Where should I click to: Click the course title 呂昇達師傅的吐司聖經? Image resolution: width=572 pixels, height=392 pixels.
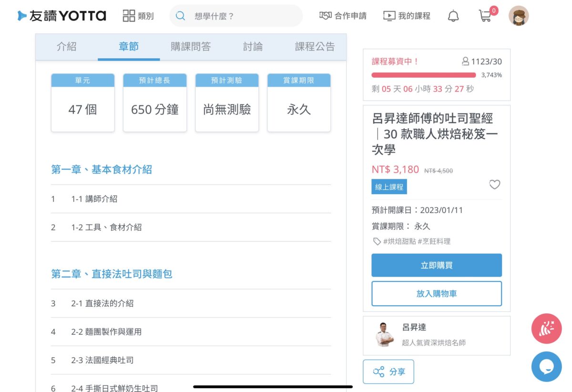coord(435,134)
